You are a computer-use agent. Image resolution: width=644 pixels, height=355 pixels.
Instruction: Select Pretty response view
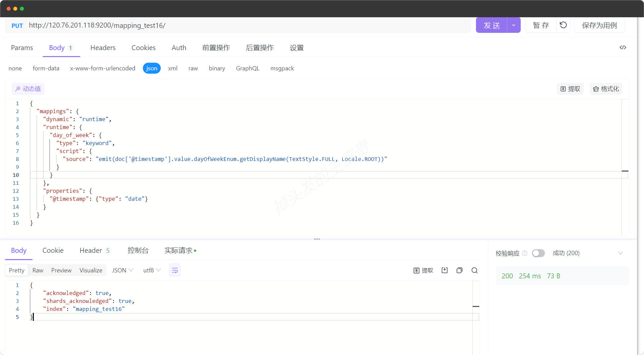[17, 270]
